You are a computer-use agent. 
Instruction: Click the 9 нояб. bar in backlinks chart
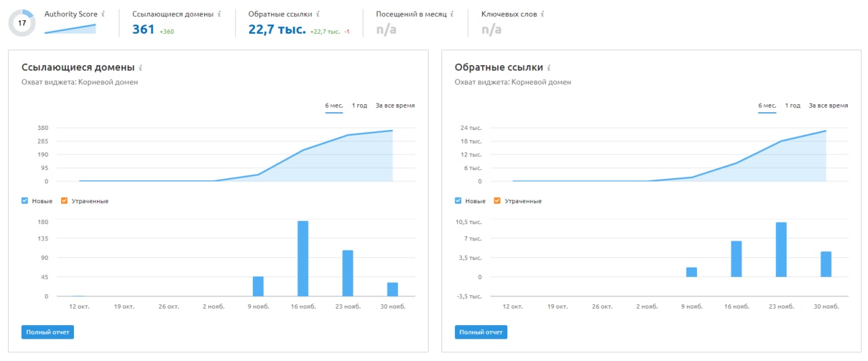tap(692, 272)
